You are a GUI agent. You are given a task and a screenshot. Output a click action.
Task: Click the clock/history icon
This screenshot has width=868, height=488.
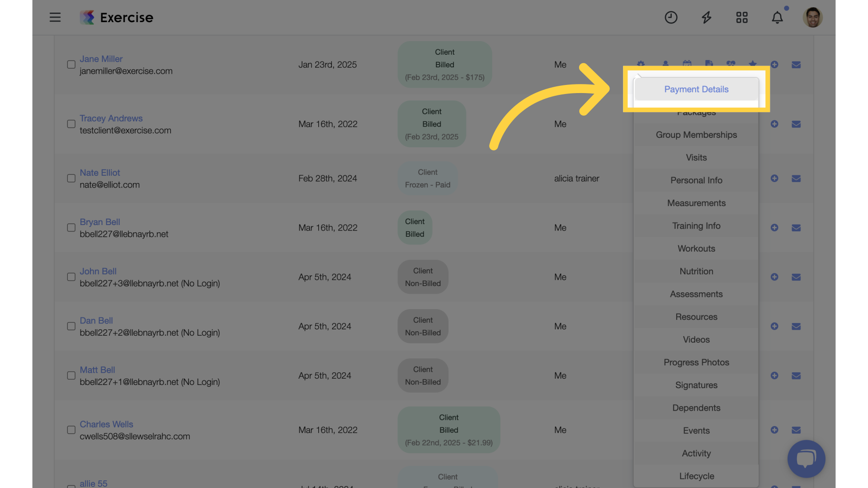pos(671,17)
